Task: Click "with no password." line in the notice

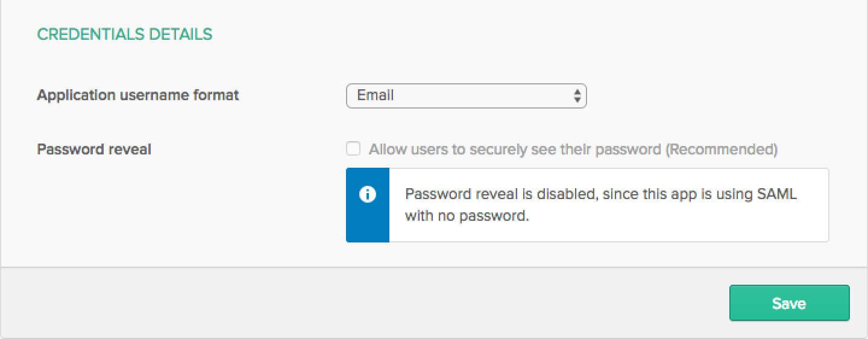Action: tap(467, 215)
